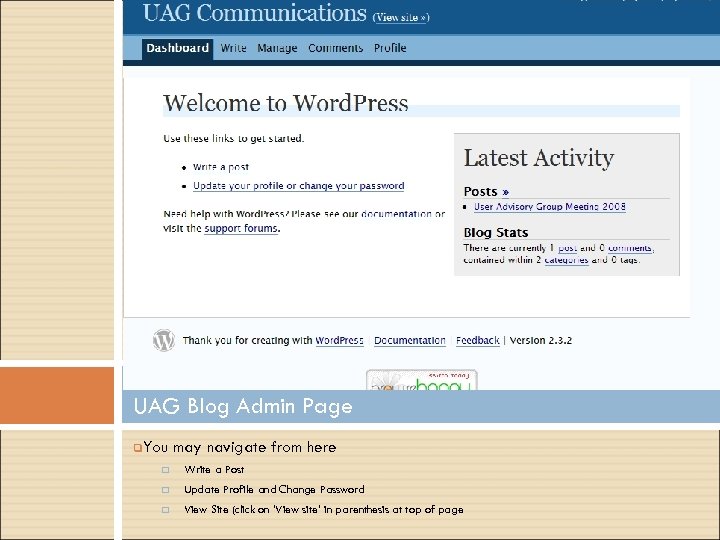Click the 'Write a post' link
Screen dimensions: 720x540
point(221,167)
